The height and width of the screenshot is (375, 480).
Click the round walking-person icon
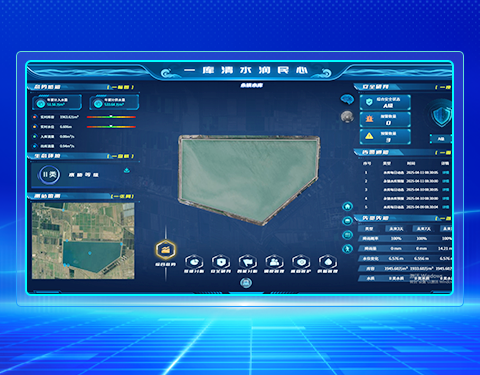coord(347,249)
